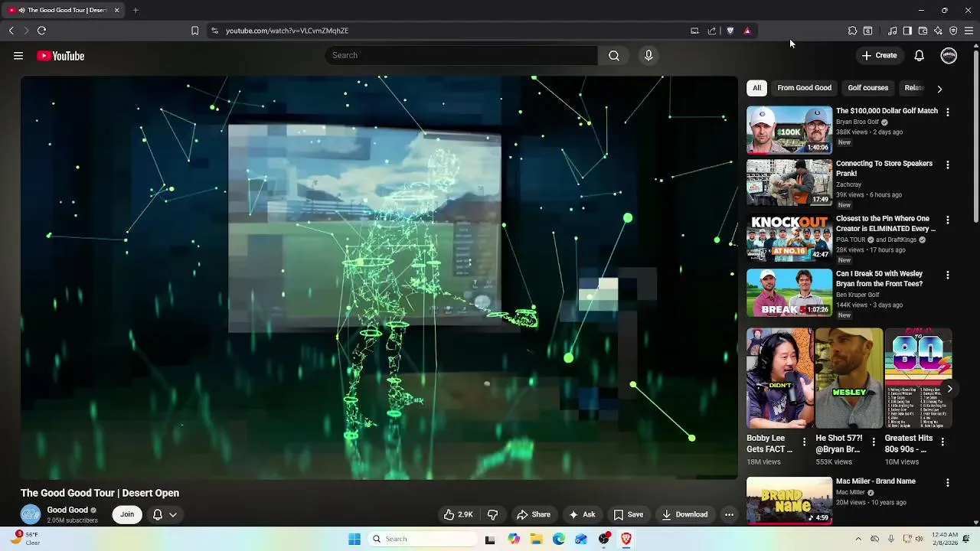Click the YouTube search magnifier button
The image size is (980, 551).
coord(614,55)
